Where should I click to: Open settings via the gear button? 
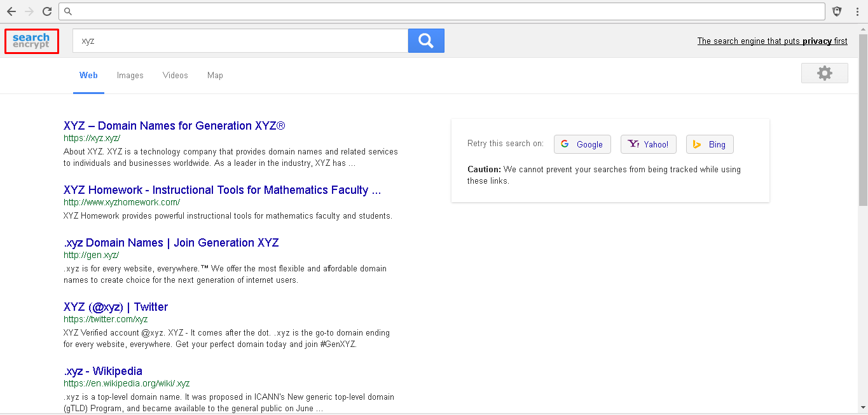point(825,73)
